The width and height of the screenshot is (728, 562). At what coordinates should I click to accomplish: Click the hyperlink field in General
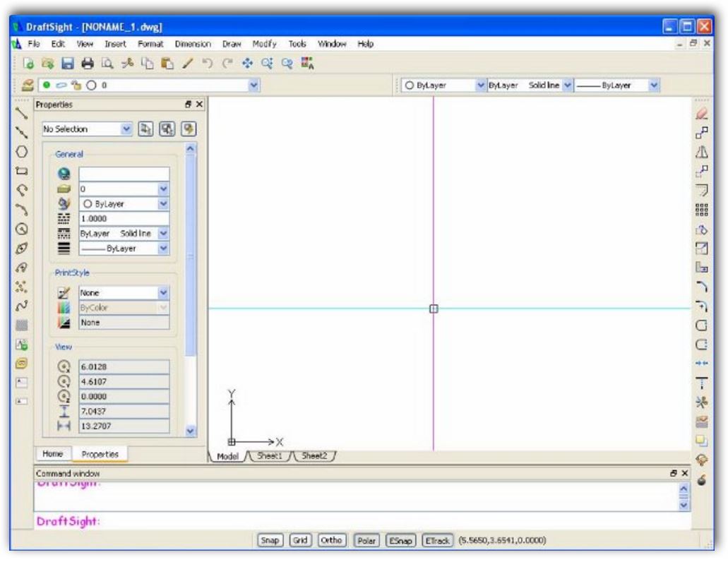pyautogui.click(x=124, y=174)
